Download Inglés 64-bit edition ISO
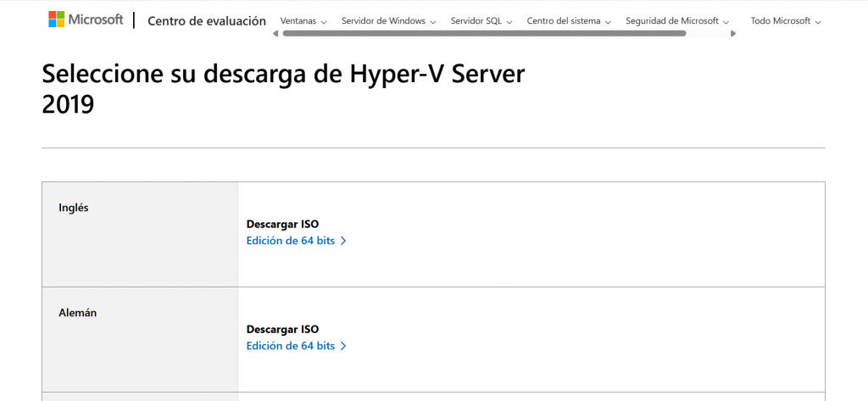 click(296, 241)
